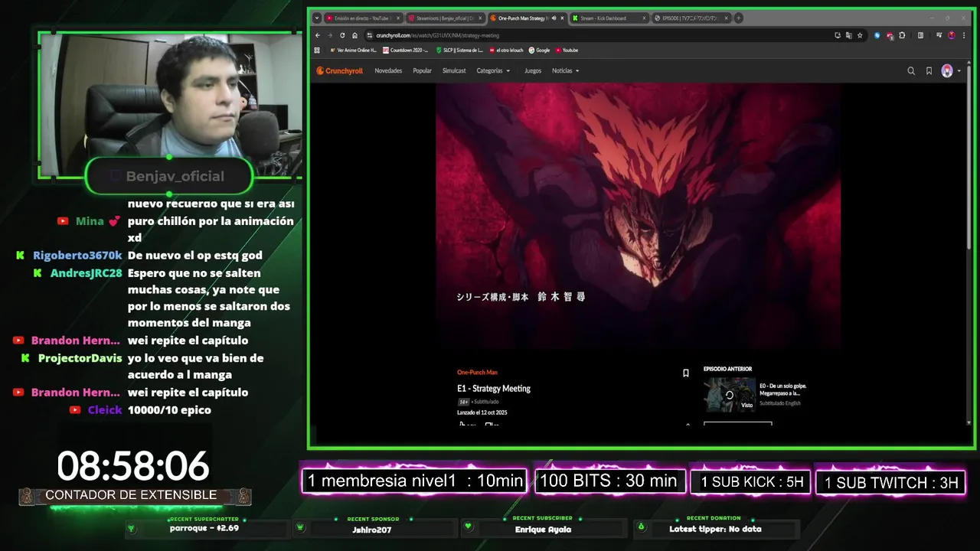
Task: Click the E0 - De un solo golpe title
Action: (782, 390)
